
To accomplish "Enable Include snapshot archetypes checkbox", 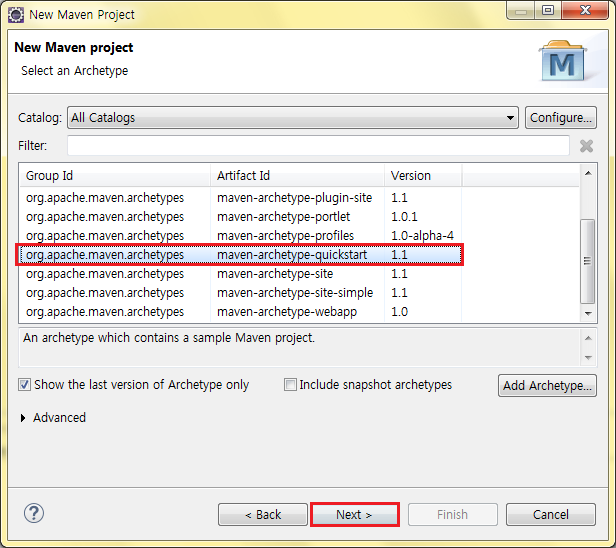I will click(290, 385).
